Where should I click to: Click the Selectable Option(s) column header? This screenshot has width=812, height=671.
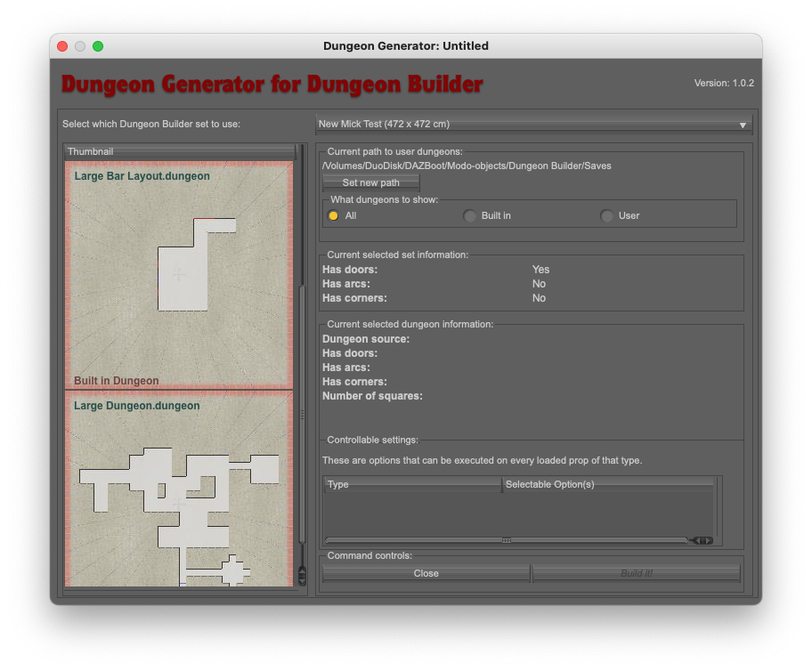pos(608,485)
